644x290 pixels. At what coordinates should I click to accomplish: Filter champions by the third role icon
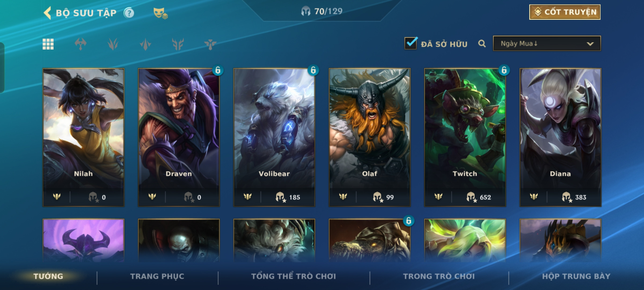click(x=145, y=44)
